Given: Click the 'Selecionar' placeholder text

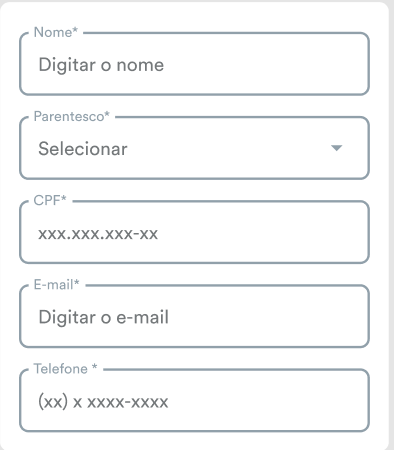Looking at the screenshot, I should [83, 149].
